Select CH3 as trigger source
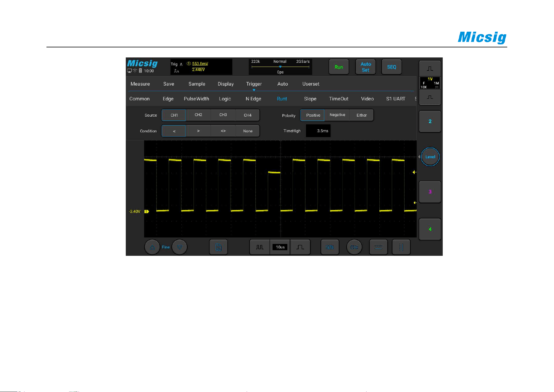The image size is (554, 392). (x=223, y=115)
